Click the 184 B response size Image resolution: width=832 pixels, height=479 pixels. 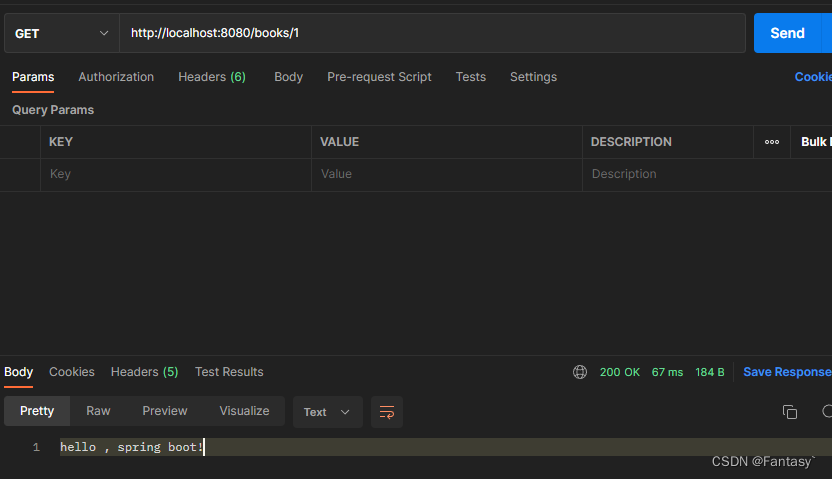click(x=710, y=372)
